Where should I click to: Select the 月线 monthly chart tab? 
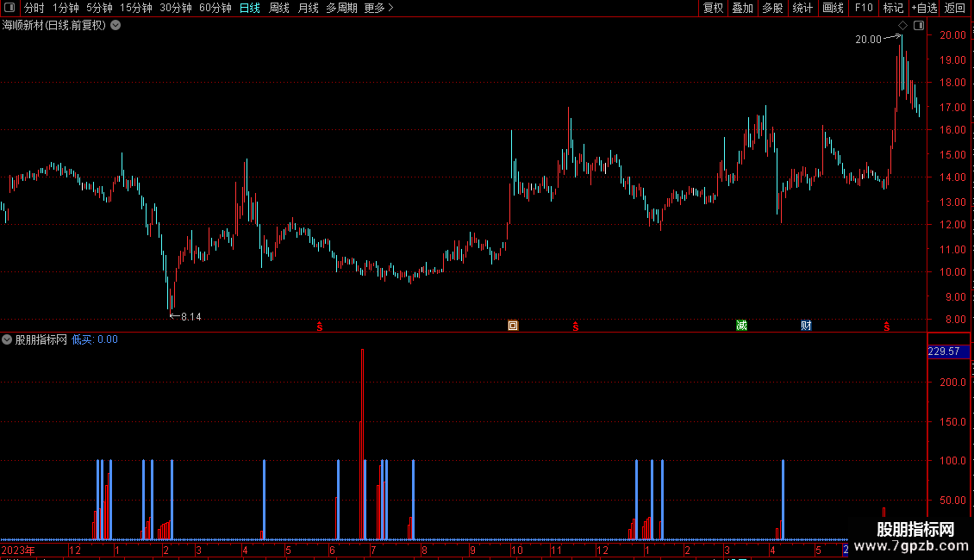[308, 8]
